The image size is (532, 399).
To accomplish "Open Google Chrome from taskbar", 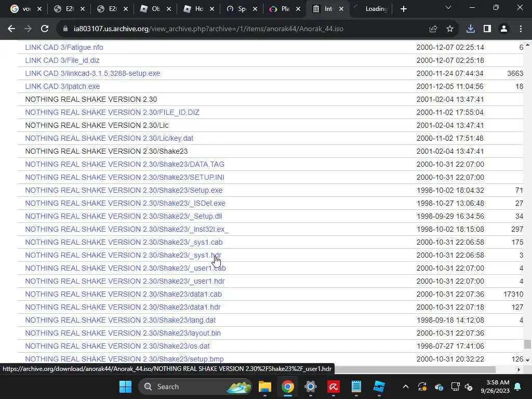I will pyautogui.click(x=287, y=387).
